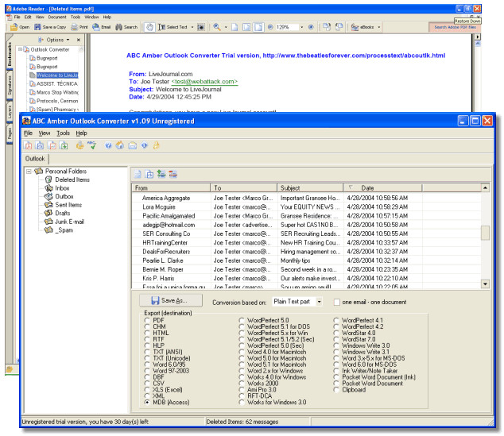Image resolution: width=504 pixels, height=436 pixels.
Task: Click the green arrow document icon in converter toolbar
Action: pos(64,145)
